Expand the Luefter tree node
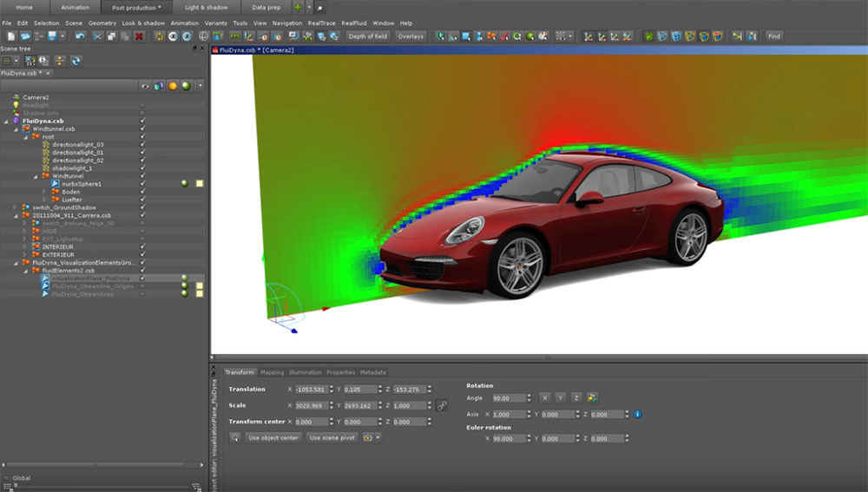 click(x=45, y=200)
